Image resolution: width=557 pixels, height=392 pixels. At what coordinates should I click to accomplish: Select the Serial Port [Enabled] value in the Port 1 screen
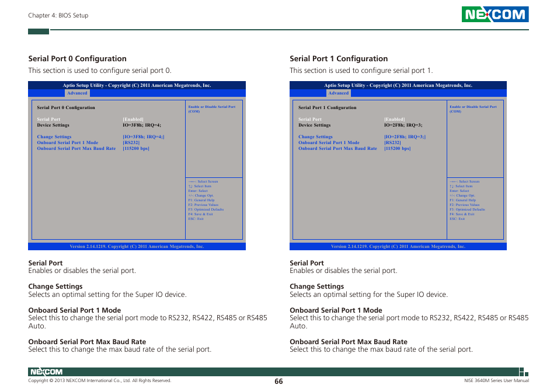coord(394,119)
